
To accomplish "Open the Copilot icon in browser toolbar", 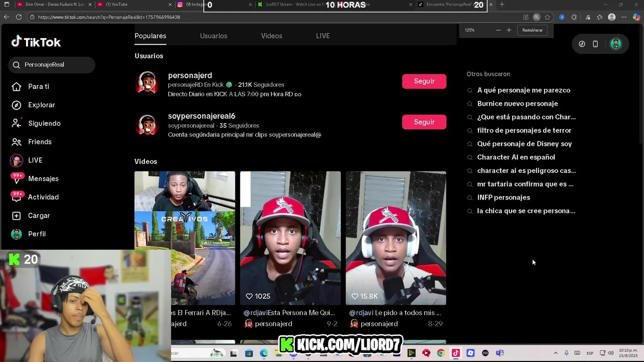I will click(636, 17).
